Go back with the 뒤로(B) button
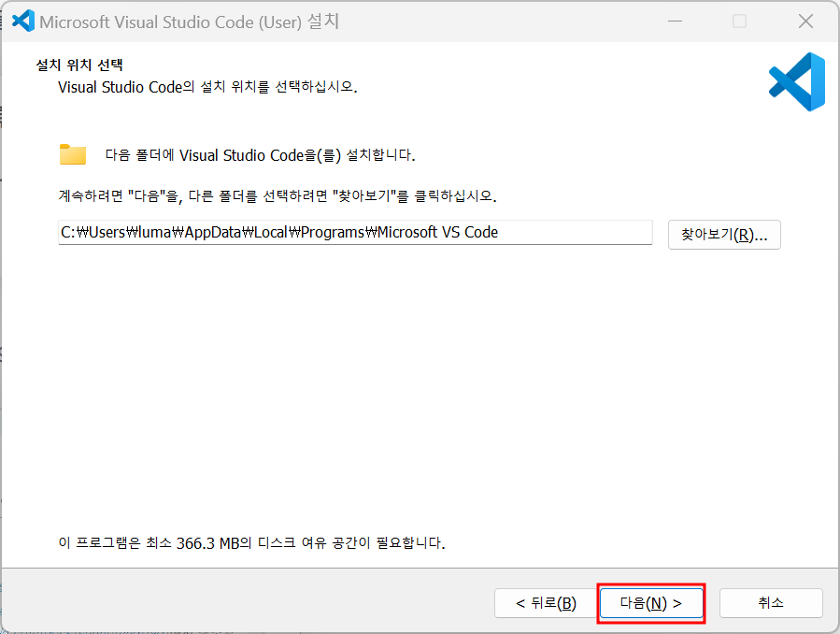This screenshot has width=840, height=634. point(546,603)
